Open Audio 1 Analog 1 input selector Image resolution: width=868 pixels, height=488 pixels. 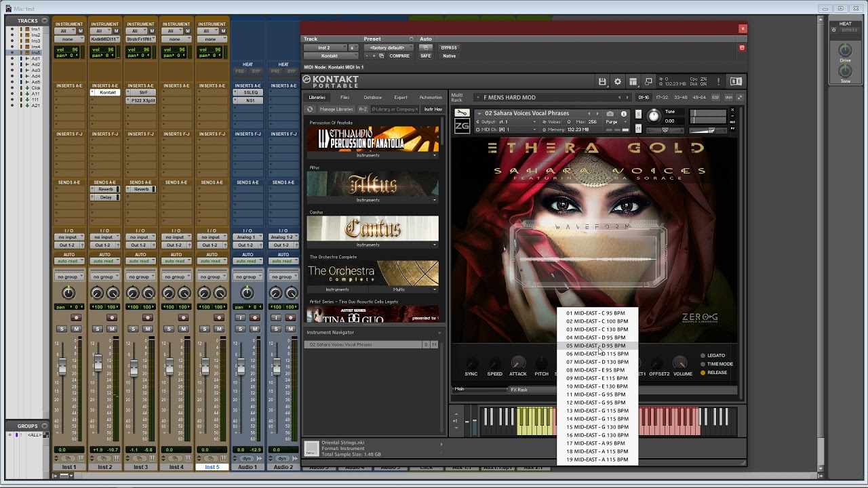(x=248, y=237)
